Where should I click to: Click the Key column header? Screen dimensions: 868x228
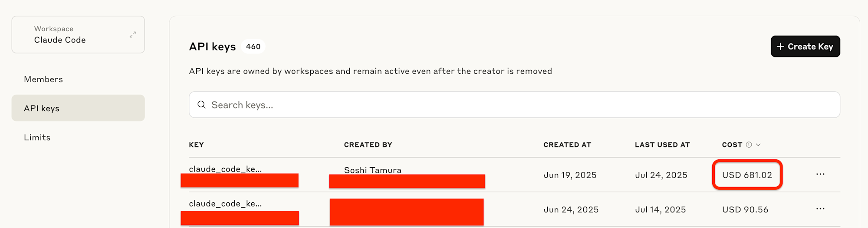(196, 145)
